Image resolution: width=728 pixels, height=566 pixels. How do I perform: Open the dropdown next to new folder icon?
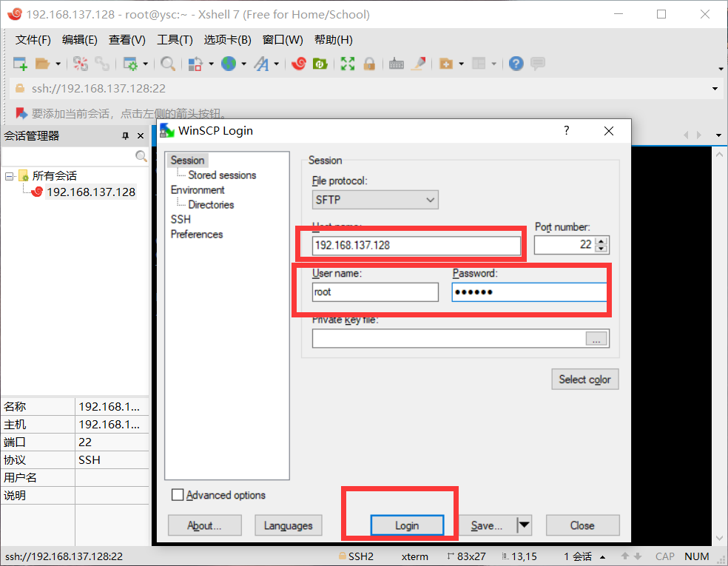(x=462, y=64)
